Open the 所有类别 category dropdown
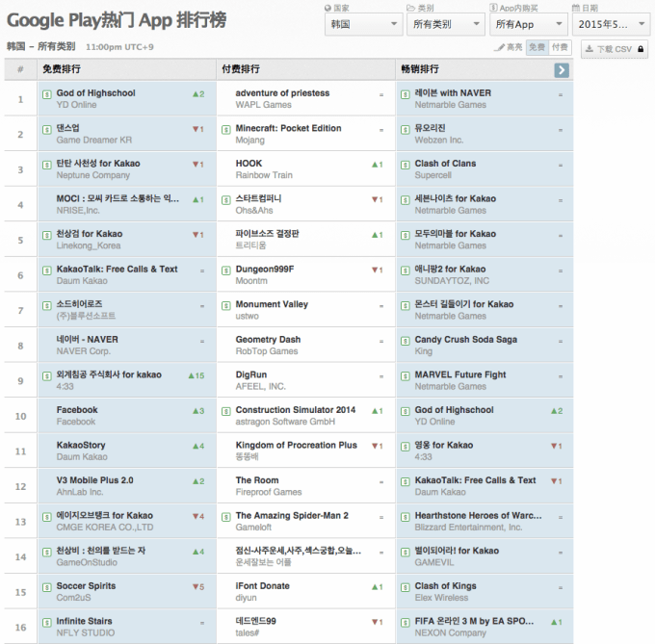Screen dimensions: 655x644 (446, 24)
